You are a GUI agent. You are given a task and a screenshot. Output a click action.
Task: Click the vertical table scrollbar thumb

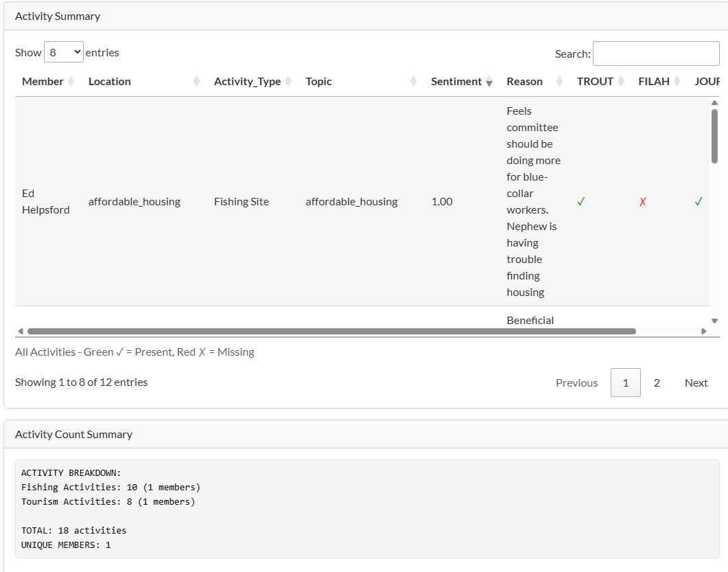[714, 136]
